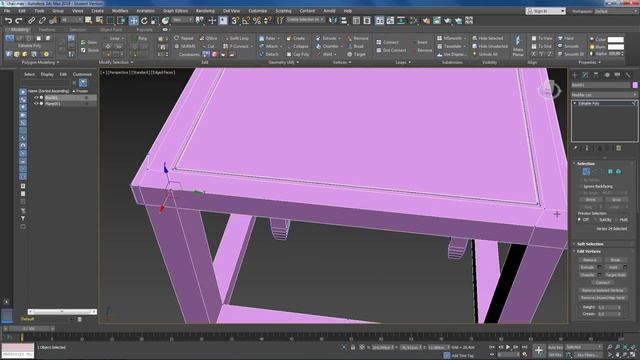Screen dimensions: 640x360
Task: Open the Modifiers menu
Action: point(120,11)
